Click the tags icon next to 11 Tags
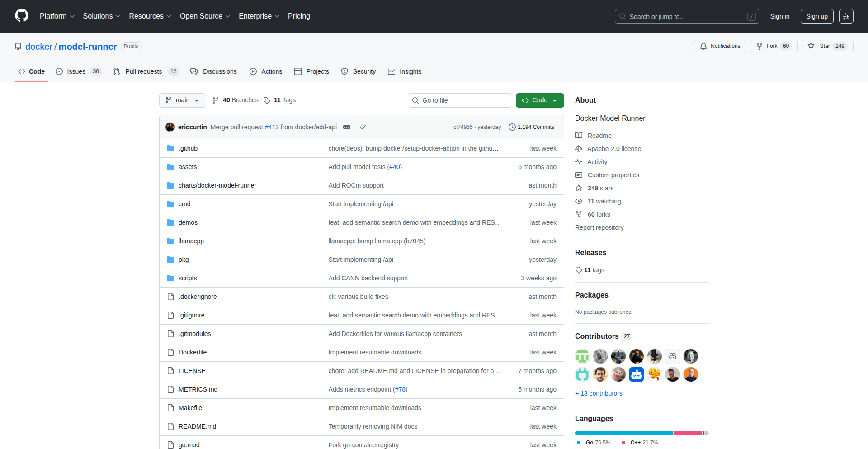 point(266,100)
